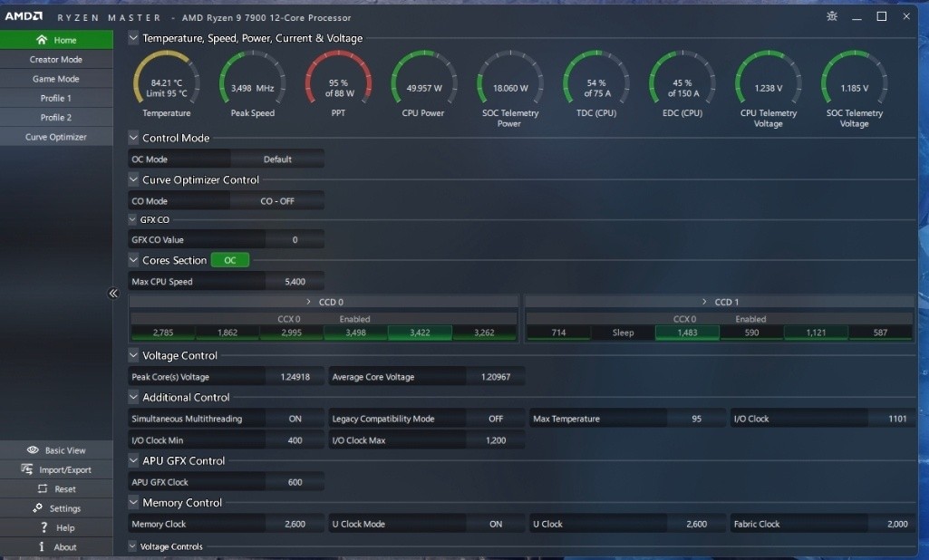Click the Temperature gauge dial

point(167,82)
